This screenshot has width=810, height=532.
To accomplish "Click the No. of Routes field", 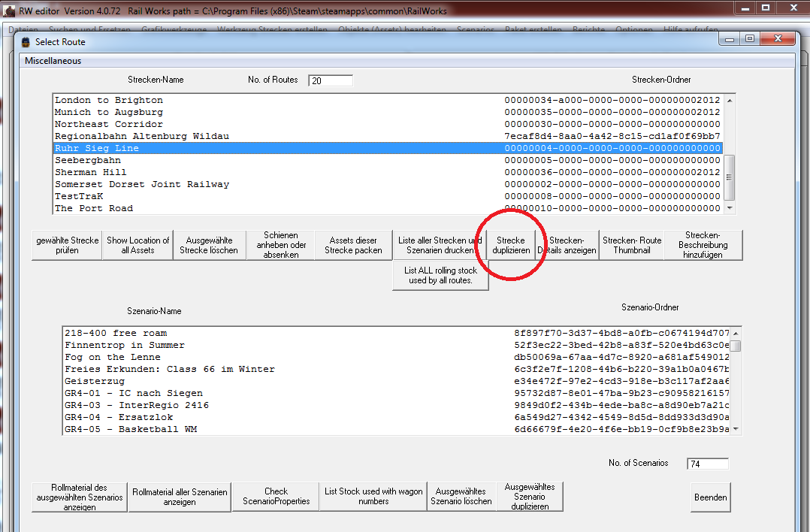I will coord(330,80).
